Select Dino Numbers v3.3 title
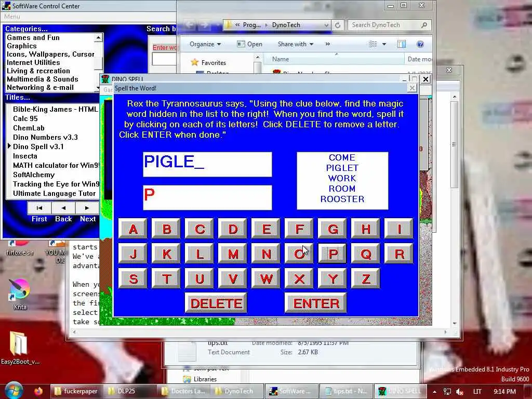The width and height of the screenshot is (532, 399). [46, 137]
